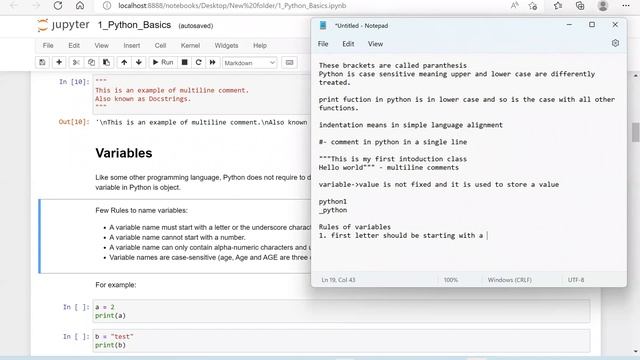
Task: Open the Notepad View menu
Action: [x=375, y=44]
